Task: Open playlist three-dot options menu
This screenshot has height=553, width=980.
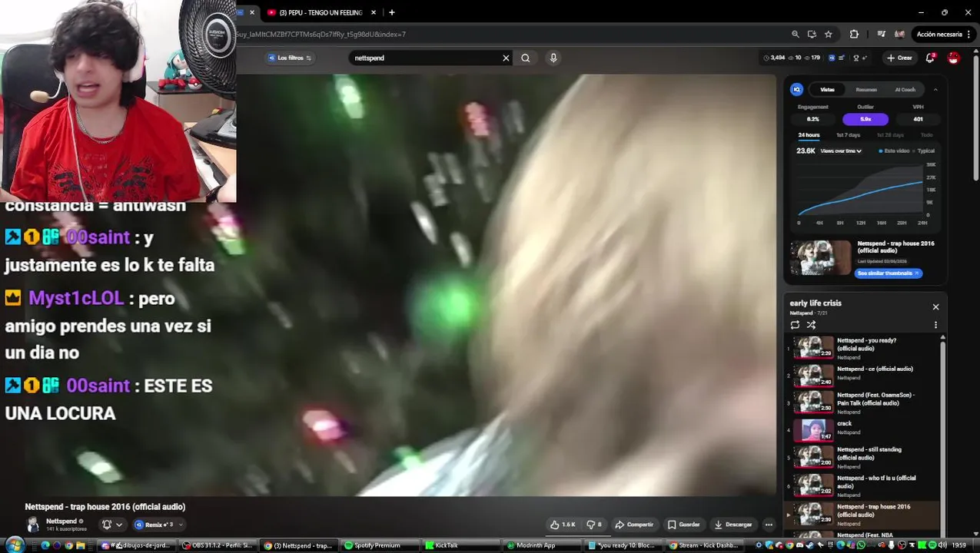Action: coord(935,325)
